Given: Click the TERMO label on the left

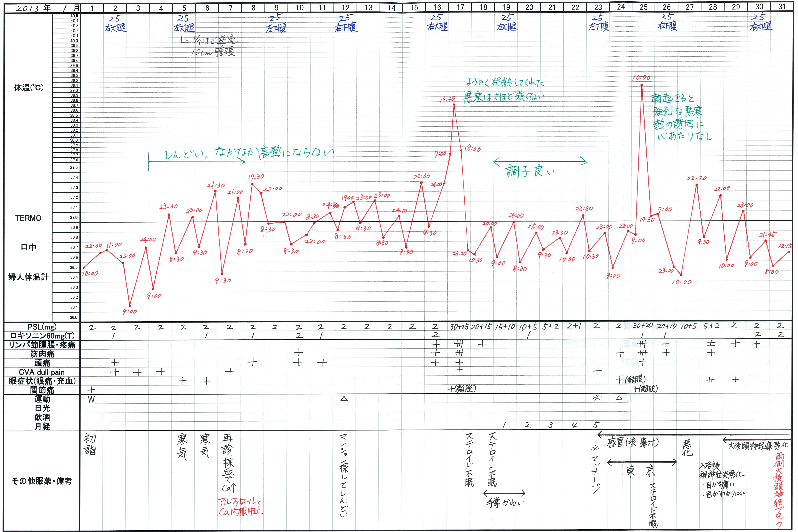Looking at the screenshot, I should point(28,218).
